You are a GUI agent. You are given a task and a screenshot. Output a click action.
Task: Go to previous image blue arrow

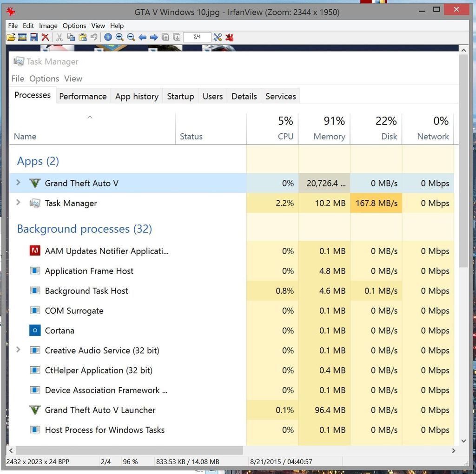(x=142, y=37)
